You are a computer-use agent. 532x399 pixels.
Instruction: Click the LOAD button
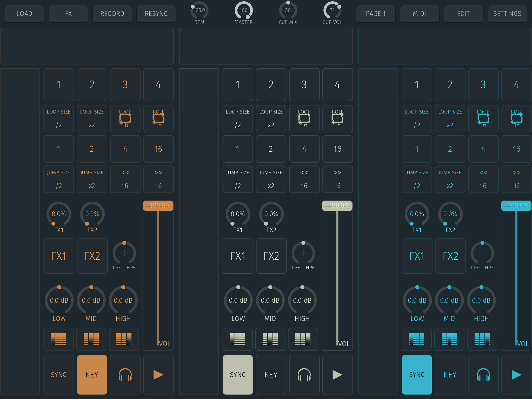click(24, 14)
